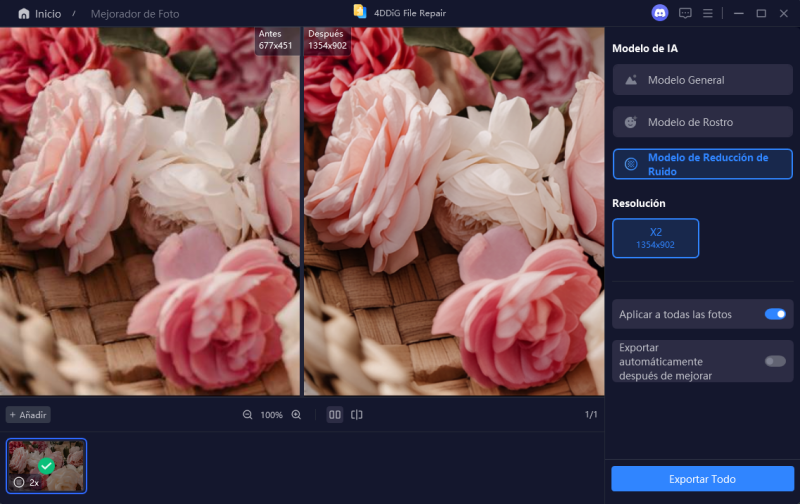Click the Resolución heading
This screenshot has width=800, height=504.
639,203
